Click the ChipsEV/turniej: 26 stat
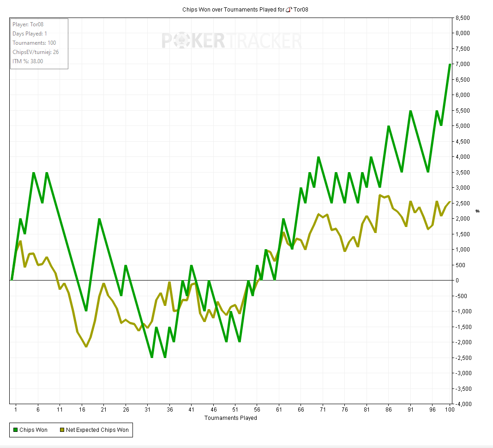 point(36,52)
